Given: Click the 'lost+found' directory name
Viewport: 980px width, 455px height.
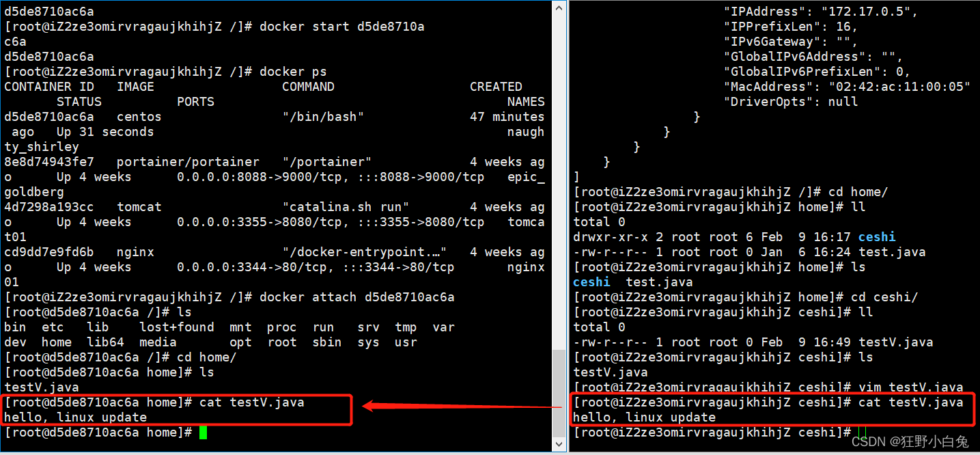Looking at the screenshot, I should (177, 327).
